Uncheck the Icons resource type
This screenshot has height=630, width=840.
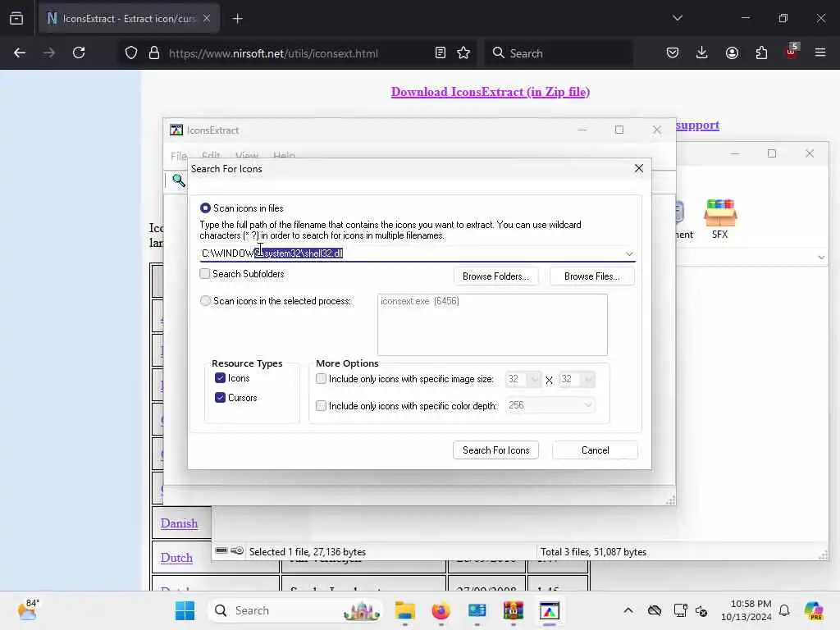[220, 378]
